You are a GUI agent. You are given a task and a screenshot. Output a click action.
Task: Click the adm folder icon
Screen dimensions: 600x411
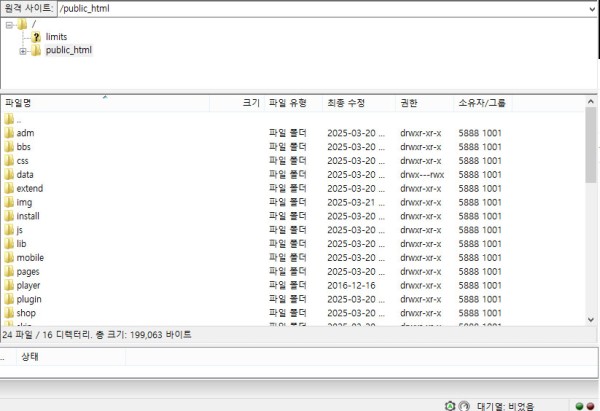(x=9, y=132)
